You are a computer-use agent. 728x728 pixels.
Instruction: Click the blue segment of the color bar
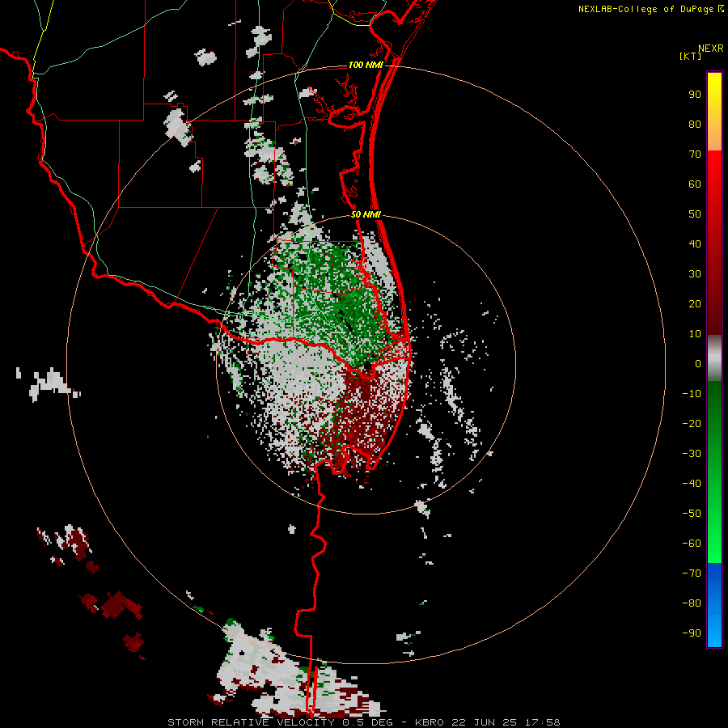click(714, 605)
